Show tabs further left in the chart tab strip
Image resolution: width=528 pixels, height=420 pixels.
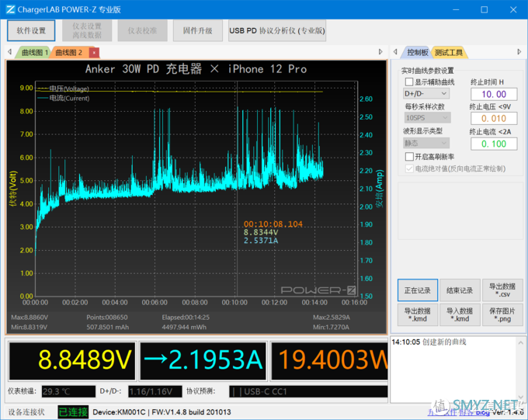pyautogui.click(x=9, y=52)
